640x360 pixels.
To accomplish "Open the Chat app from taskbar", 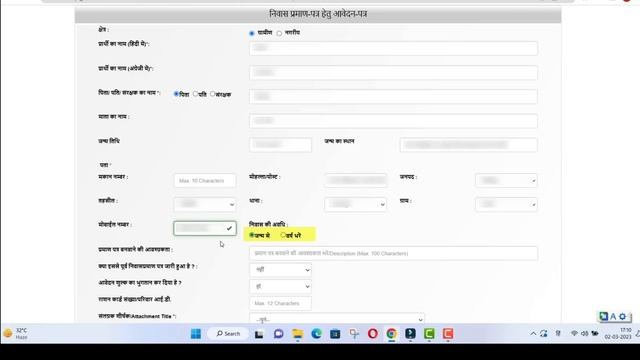I will [278, 334].
